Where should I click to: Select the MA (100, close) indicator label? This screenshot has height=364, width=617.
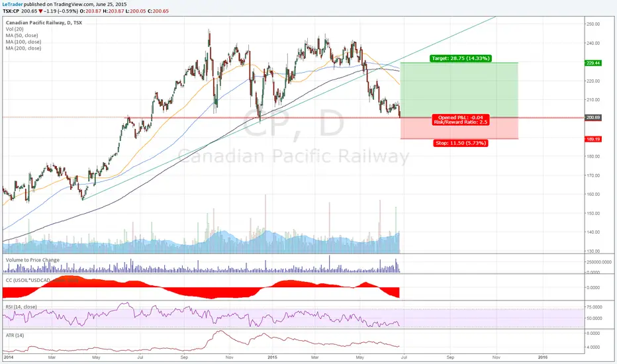(23, 42)
